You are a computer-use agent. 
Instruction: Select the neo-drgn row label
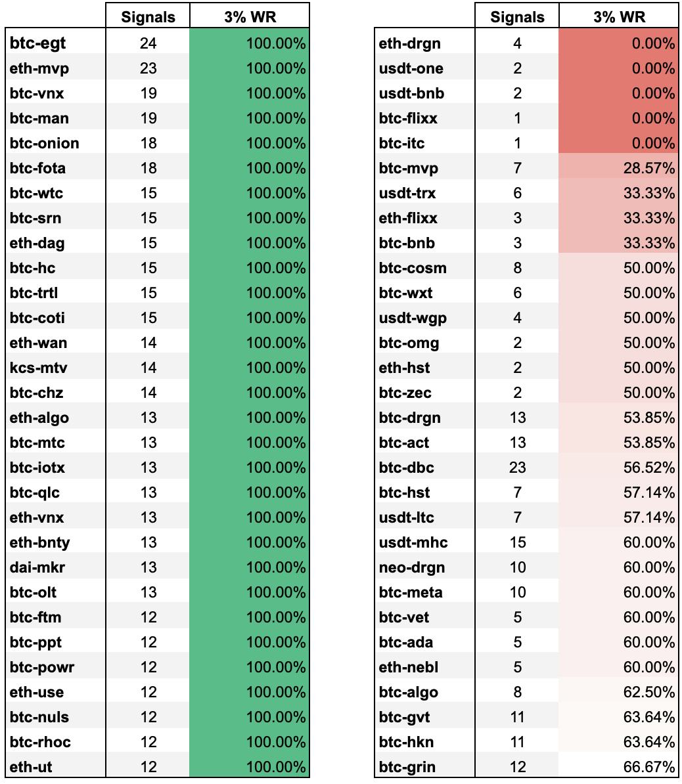(412, 567)
